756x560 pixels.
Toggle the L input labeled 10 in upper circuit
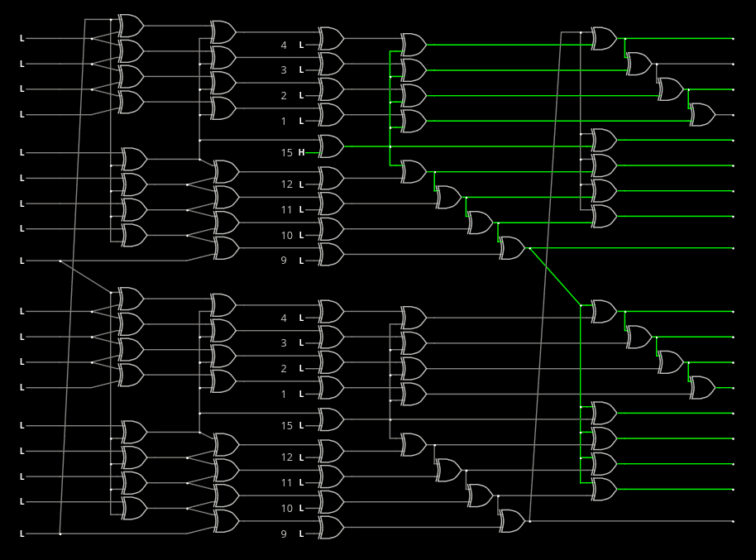click(301, 236)
